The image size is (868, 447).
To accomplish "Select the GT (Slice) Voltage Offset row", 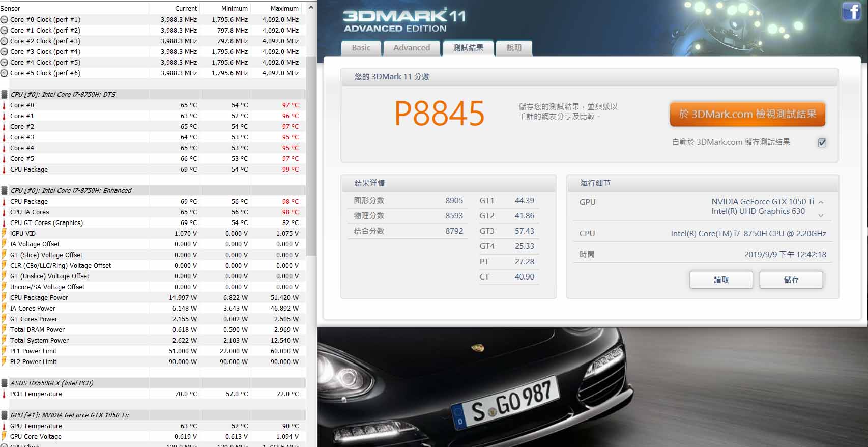I will (153, 255).
